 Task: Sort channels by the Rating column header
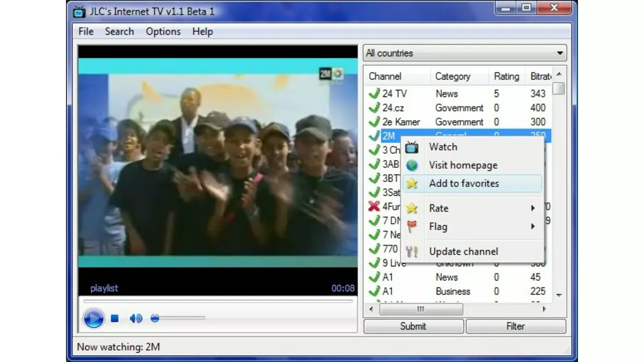pyautogui.click(x=506, y=76)
